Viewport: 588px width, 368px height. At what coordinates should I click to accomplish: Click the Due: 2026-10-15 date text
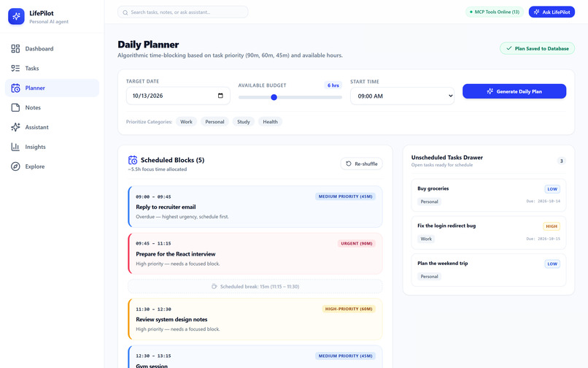click(x=543, y=239)
